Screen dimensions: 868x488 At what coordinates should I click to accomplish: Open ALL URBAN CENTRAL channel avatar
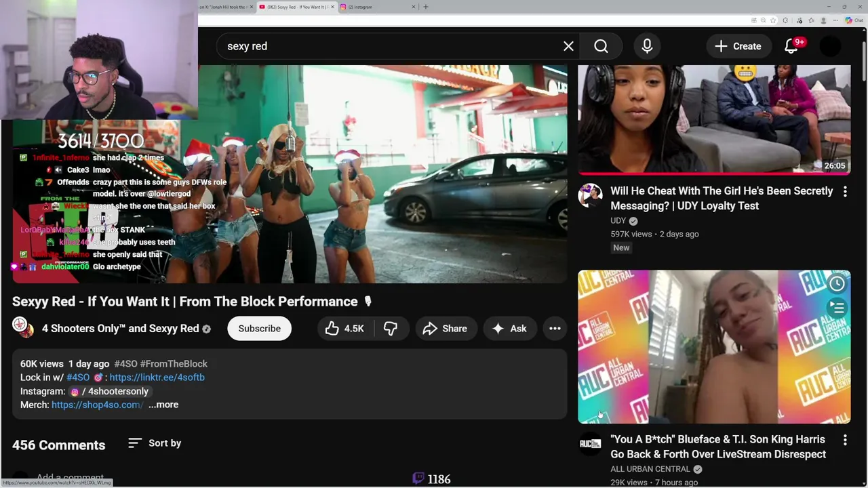(x=590, y=444)
